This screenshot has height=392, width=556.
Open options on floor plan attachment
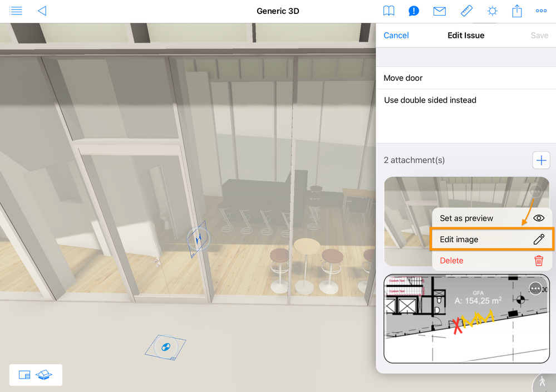[x=535, y=289]
